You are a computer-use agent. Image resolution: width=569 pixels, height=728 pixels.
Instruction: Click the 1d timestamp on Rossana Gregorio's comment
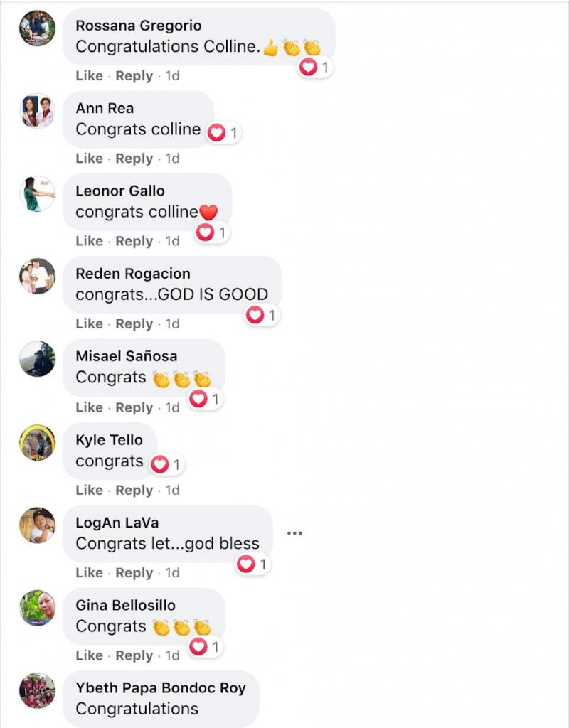pyautogui.click(x=172, y=75)
